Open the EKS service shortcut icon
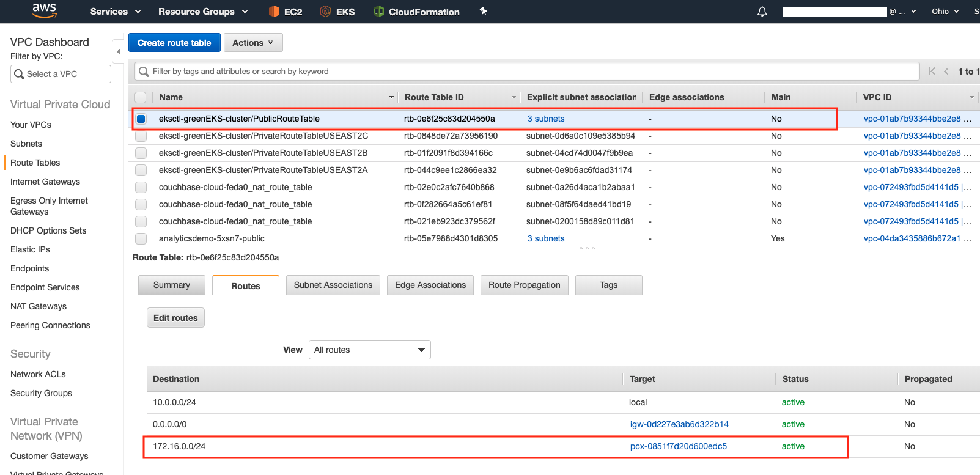 (326, 12)
